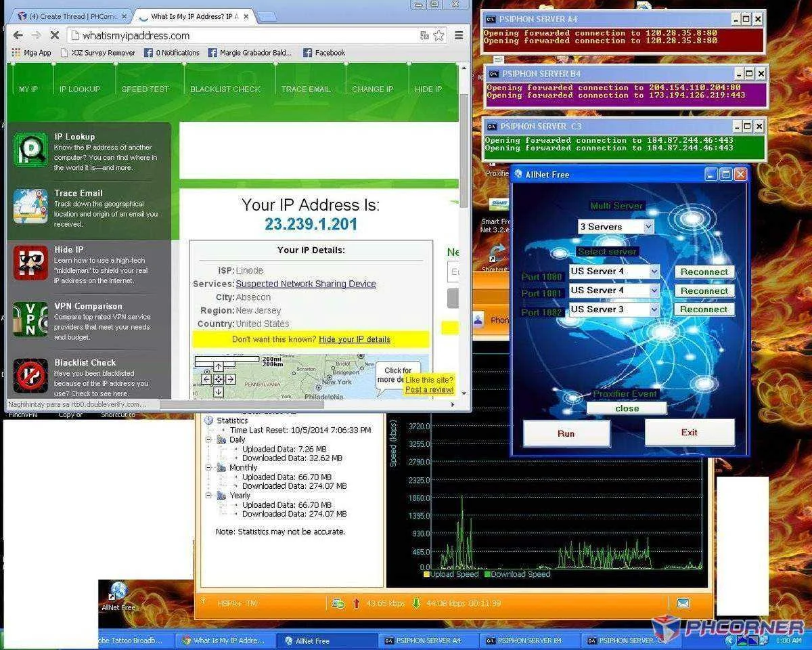This screenshot has width=812, height=650.
Task: Switch to Create Thread PHCorner tab
Action: (x=71, y=16)
